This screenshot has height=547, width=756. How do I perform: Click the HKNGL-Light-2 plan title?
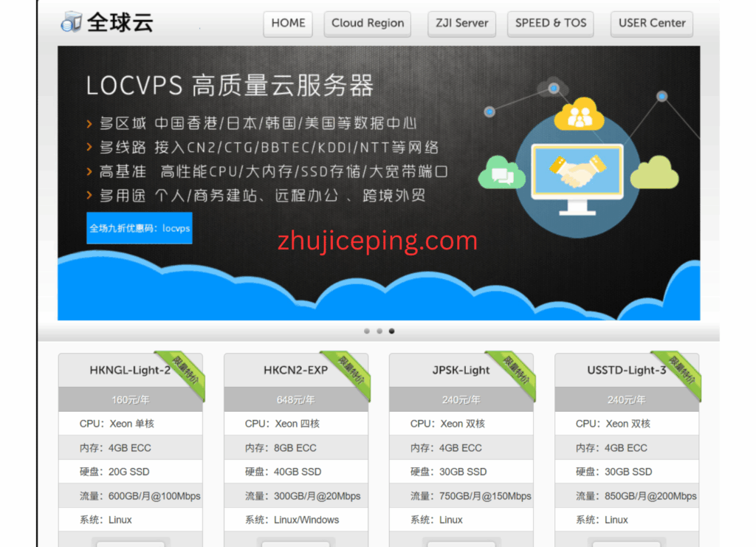(x=130, y=370)
